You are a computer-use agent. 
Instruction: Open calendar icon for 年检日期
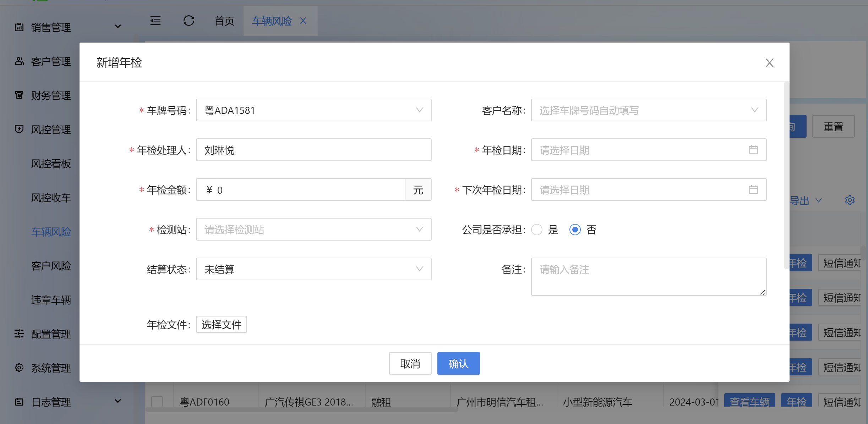tap(753, 150)
